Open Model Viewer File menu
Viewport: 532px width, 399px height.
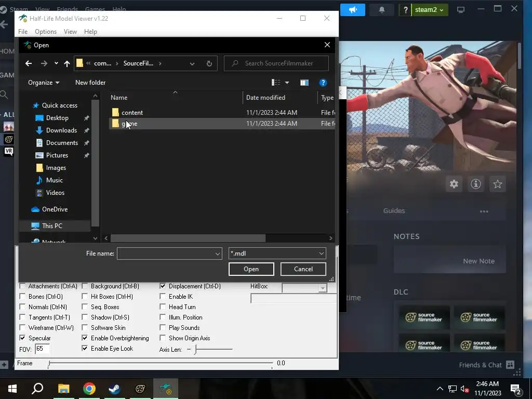coord(23,32)
